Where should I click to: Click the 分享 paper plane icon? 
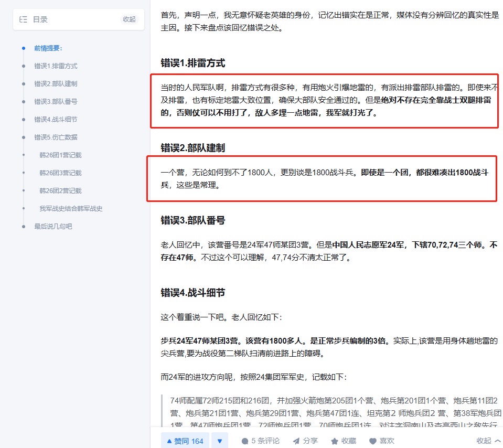coord(296,441)
